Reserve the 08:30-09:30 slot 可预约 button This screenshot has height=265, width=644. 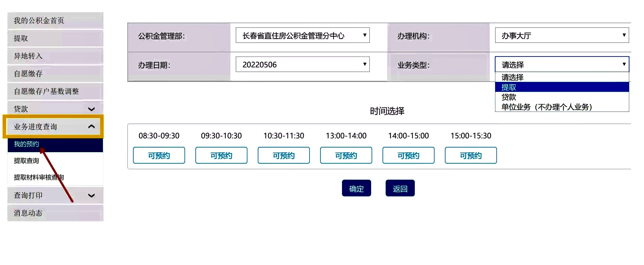(x=159, y=155)
